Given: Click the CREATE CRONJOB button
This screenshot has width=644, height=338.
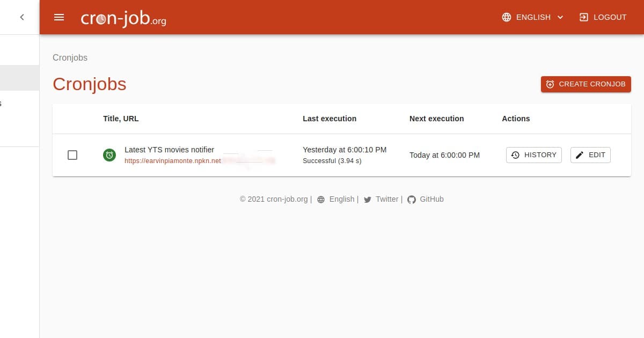Looking at the screenshot, I should pos(586,84).
